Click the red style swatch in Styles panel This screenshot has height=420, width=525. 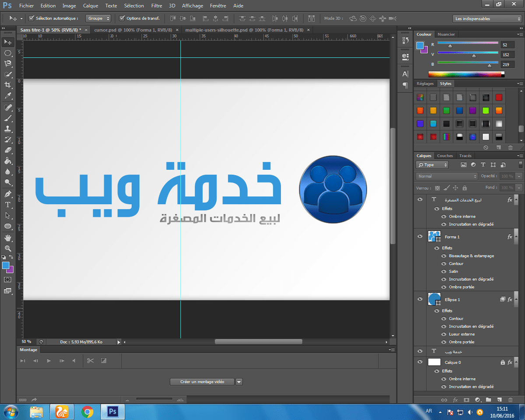pos(499,98)
